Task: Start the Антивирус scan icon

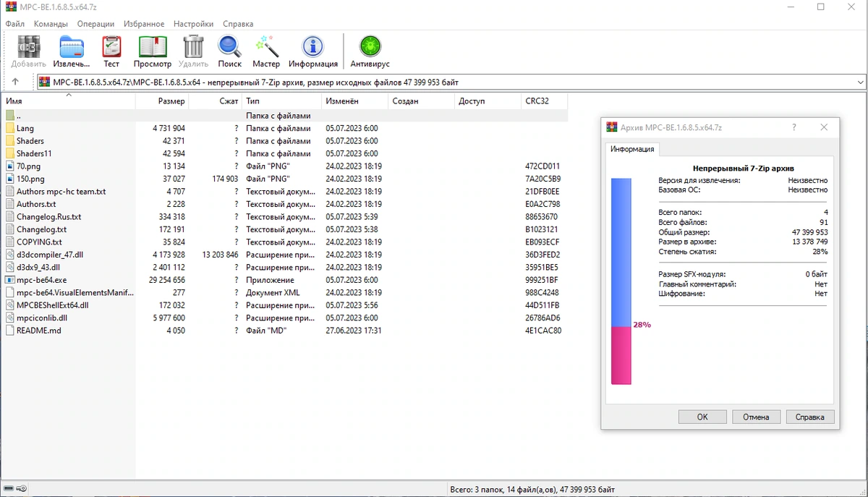Action: click(x=370, y=47)
